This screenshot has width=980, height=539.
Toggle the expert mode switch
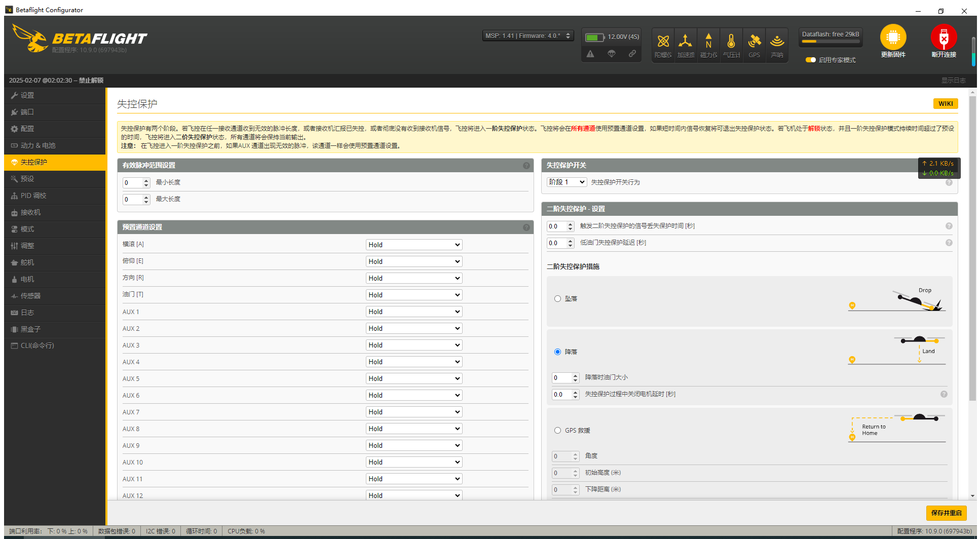[811, 60]
